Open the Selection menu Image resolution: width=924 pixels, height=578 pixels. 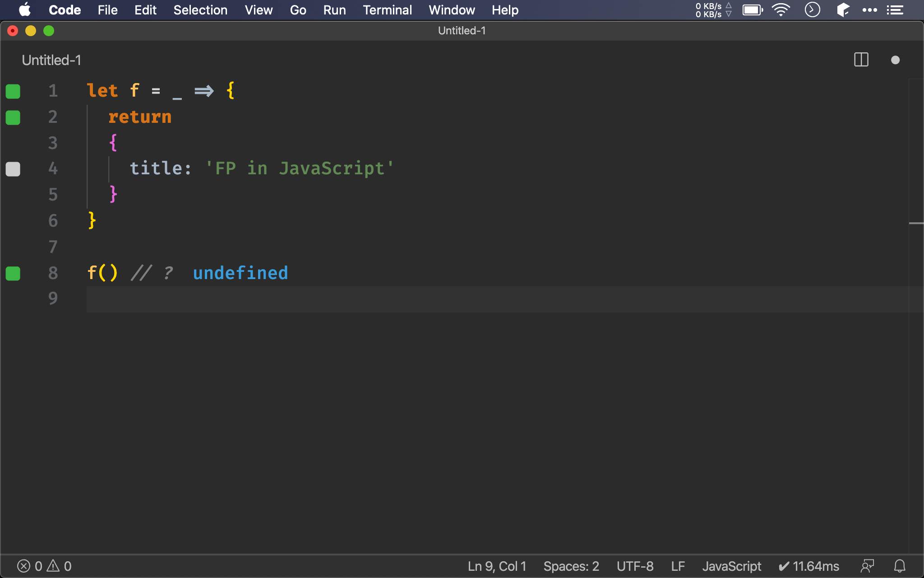200,10
